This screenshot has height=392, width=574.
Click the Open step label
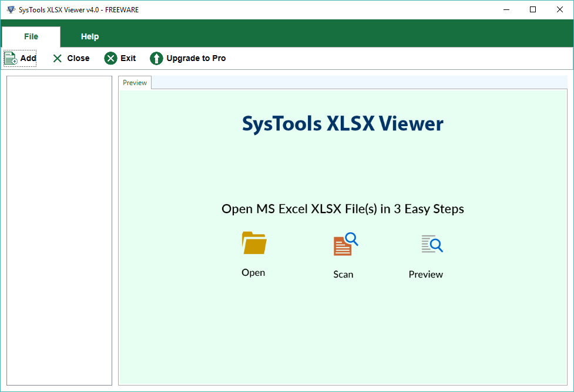coord(253,273)
